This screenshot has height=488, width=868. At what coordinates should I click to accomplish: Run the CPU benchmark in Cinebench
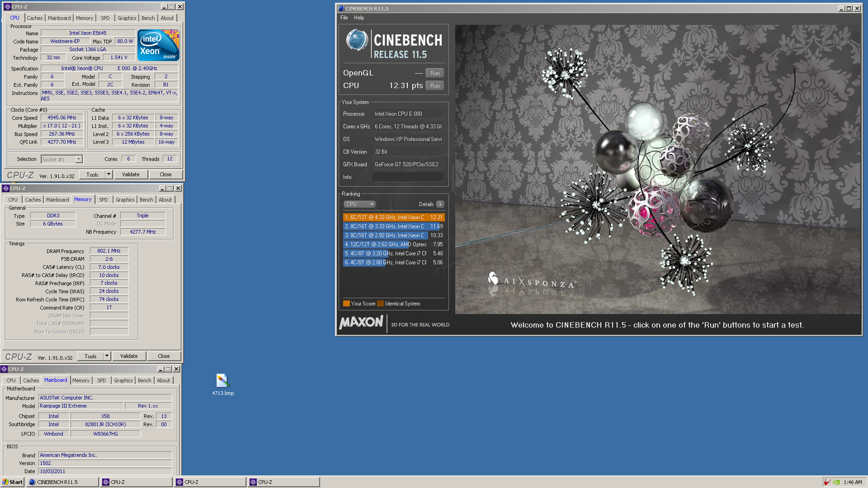tap(435, 86)
